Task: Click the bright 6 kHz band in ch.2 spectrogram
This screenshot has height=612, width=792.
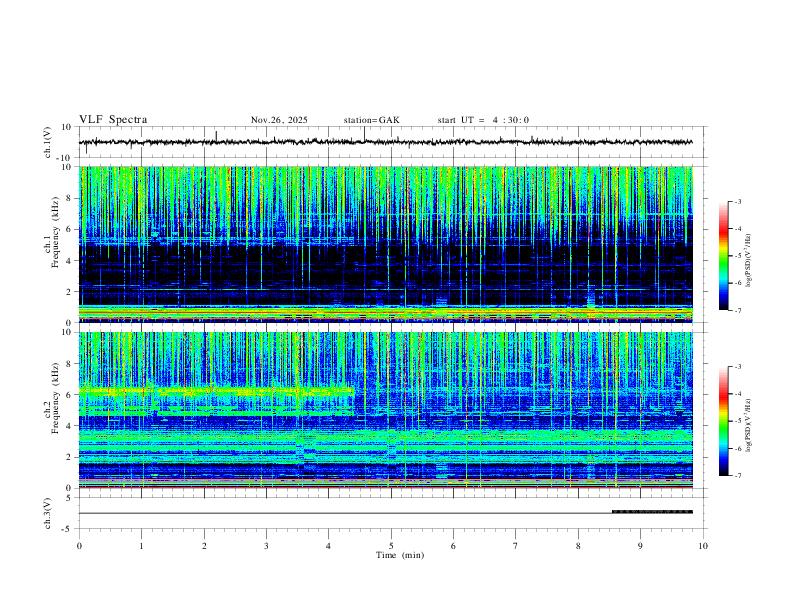Action: click(x=216, y=391)
